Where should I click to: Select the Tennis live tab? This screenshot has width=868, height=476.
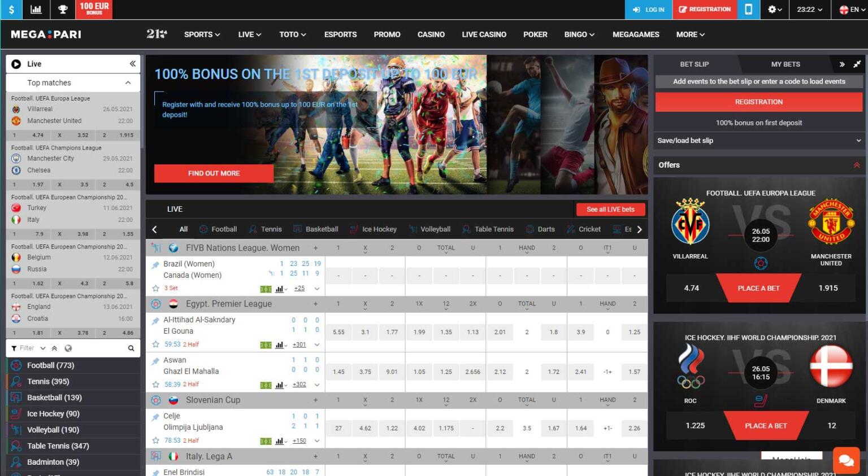tap(265, 229)
